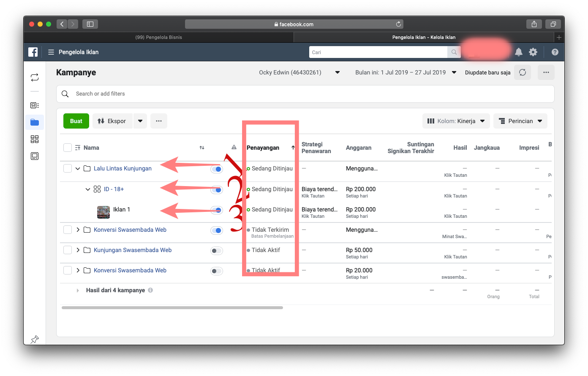Image resolution: width=588 pixels, height=376 pixels.
Task: Click the info icon beside Hasil dari 4 kampanye
Action: point(150,290)
